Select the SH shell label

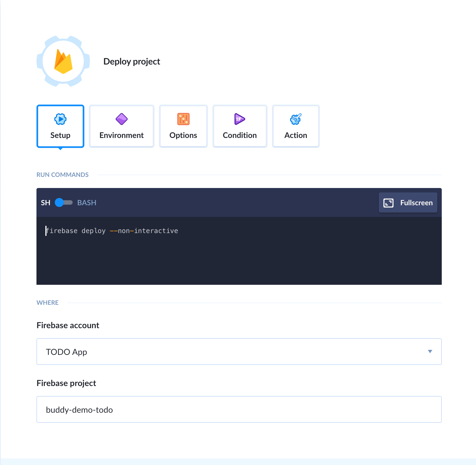coord(45,203)
